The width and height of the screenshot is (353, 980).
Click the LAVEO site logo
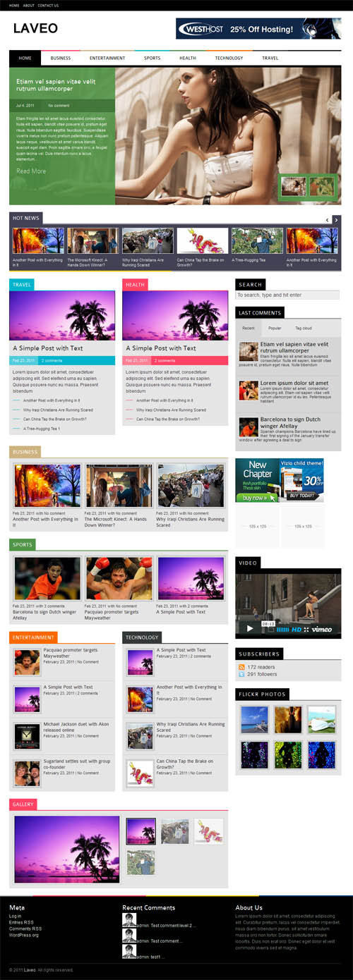click(x=35, y=28)
